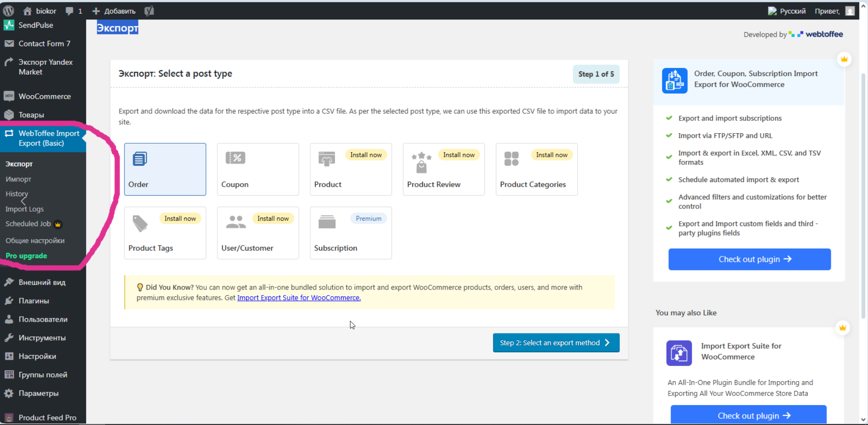Select the Order post type card
This screenshot has height=425, width=868.
165,169
